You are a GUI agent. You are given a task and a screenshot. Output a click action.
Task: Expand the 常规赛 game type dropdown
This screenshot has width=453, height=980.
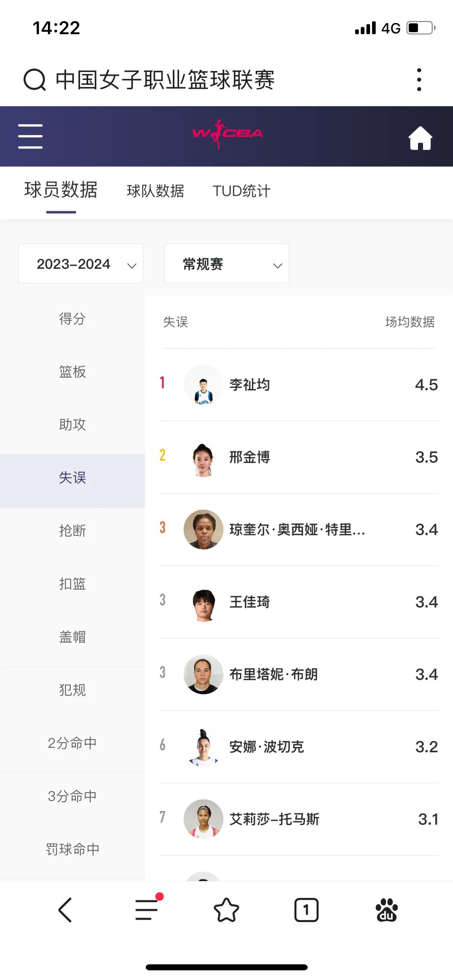[226, 264]
